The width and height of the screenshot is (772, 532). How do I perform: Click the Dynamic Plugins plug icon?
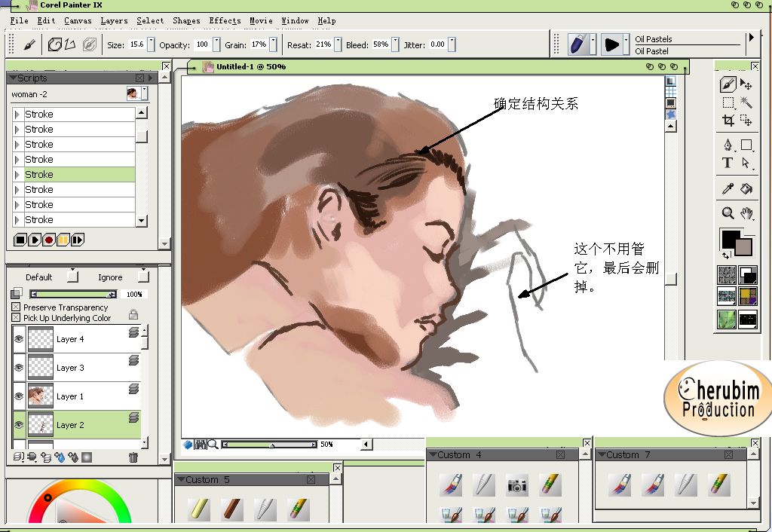pyautogui.click(x=32, y=457)
